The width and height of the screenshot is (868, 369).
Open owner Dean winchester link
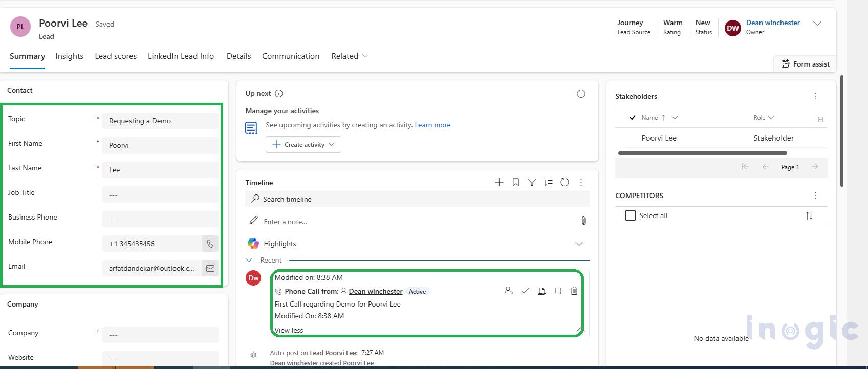773,23
